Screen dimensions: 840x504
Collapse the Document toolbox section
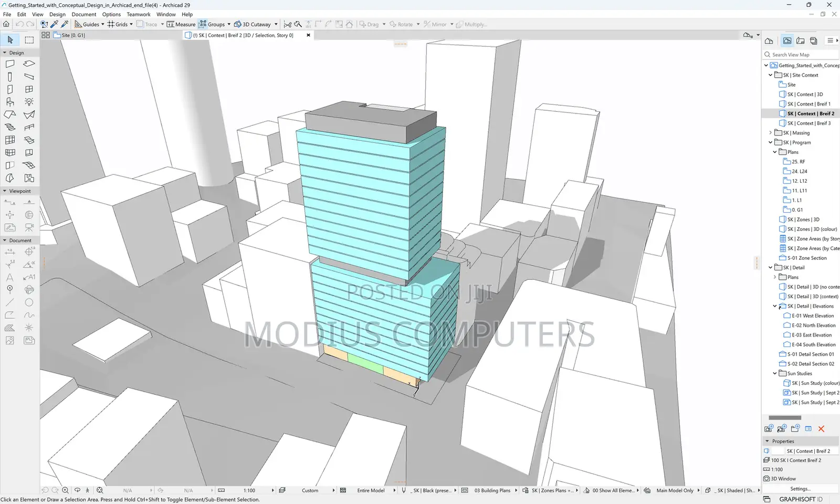[5, 240]
